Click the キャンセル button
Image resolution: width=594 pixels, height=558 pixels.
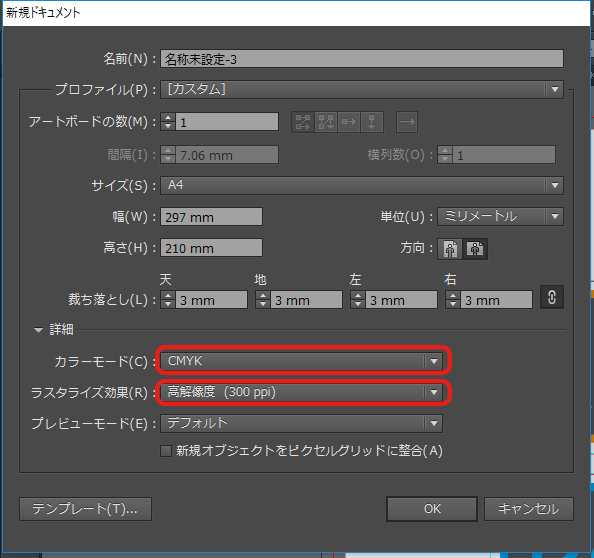click(x=529, y=509)
